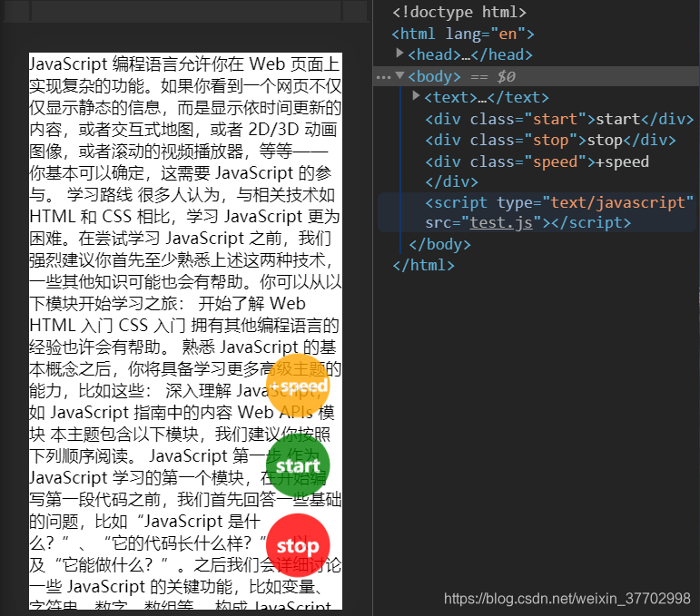Select the closing </body> tag line
Screen dimensions: 700x616
click(x=439, y=244)
